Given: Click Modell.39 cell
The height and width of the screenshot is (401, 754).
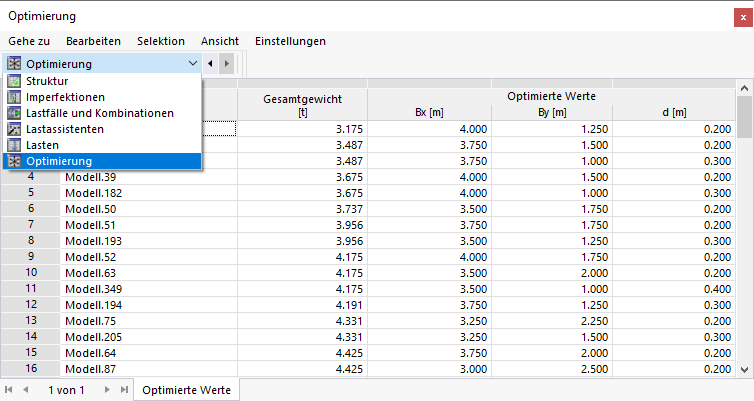Looking at the screenshot, I should click(149, 177).
